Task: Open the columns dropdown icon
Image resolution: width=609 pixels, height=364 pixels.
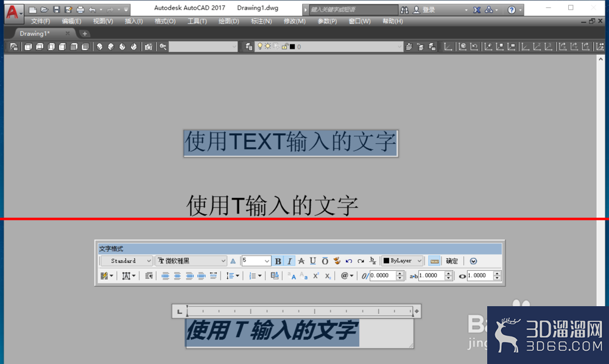Action: click(x=107, y=276)
